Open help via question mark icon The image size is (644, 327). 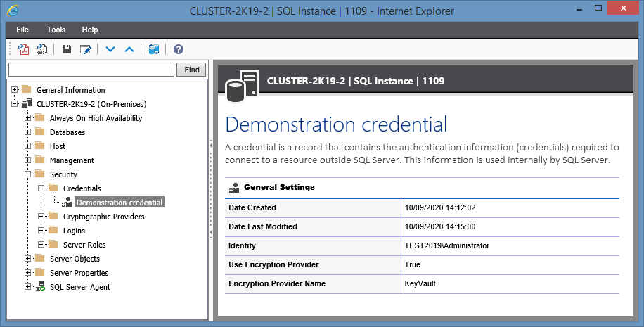click(x=179, y=49)
